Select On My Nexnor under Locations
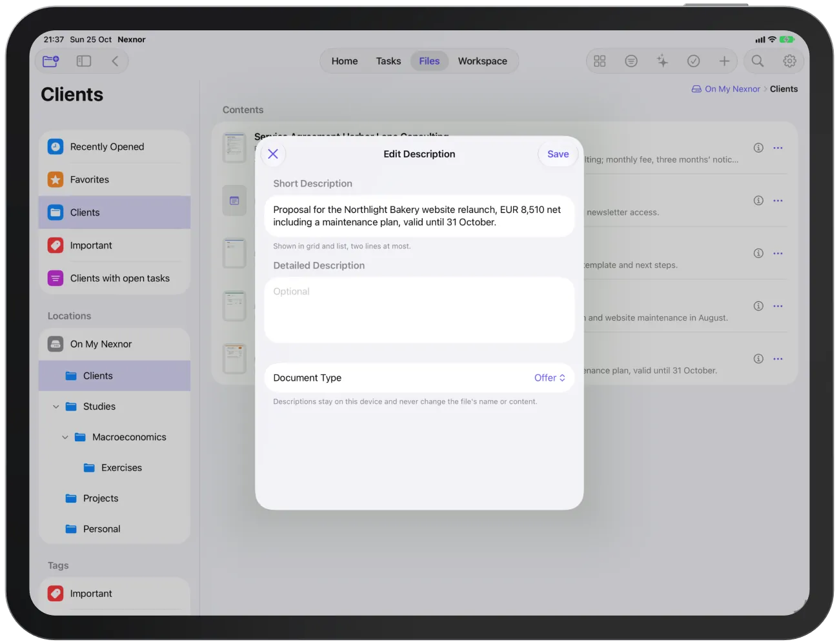Viewport: 839px width, 644px height. tap(114, 345)
